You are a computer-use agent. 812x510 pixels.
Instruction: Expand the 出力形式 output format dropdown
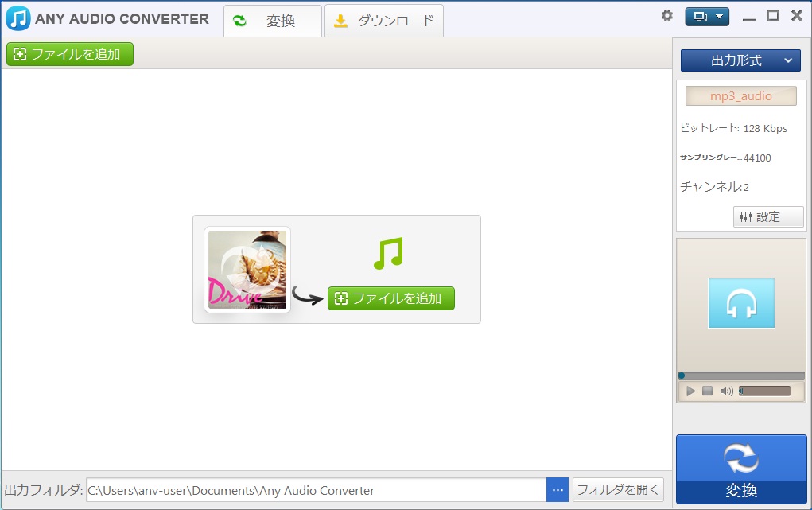click(x=740, y=60)
